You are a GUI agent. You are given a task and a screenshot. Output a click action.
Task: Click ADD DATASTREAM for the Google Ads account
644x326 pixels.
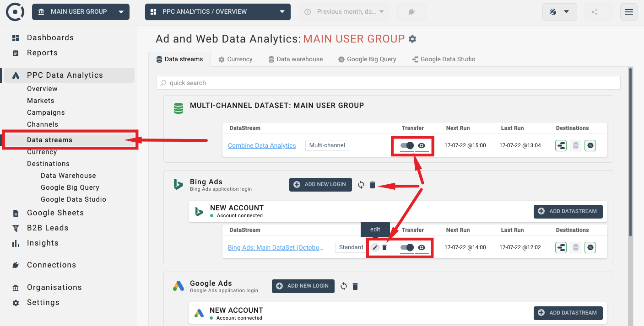point(568,313)
